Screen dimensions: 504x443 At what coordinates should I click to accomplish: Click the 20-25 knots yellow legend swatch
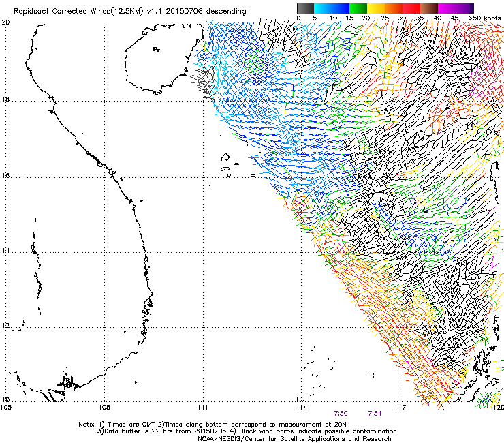[x=376, y=8]
